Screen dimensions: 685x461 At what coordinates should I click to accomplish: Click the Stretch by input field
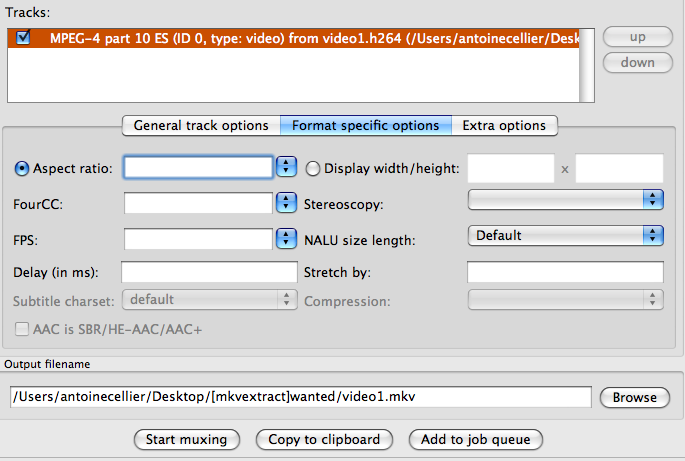565,272
